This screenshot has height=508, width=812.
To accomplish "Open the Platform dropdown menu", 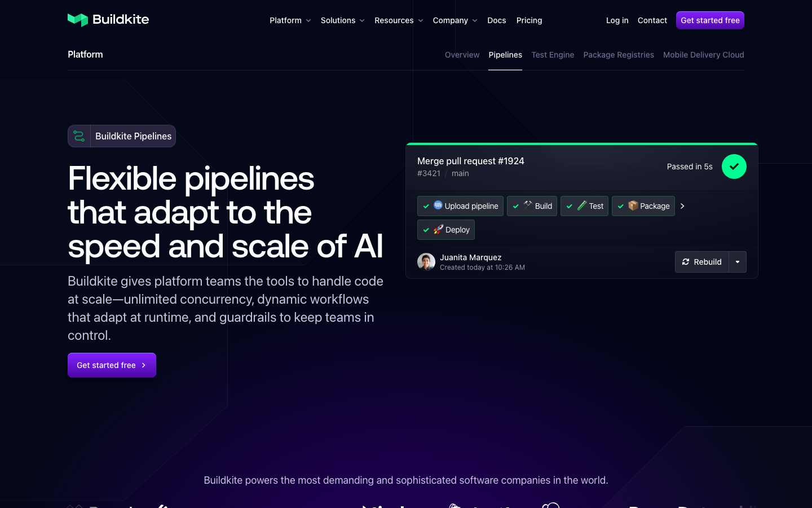I will 290,20.
